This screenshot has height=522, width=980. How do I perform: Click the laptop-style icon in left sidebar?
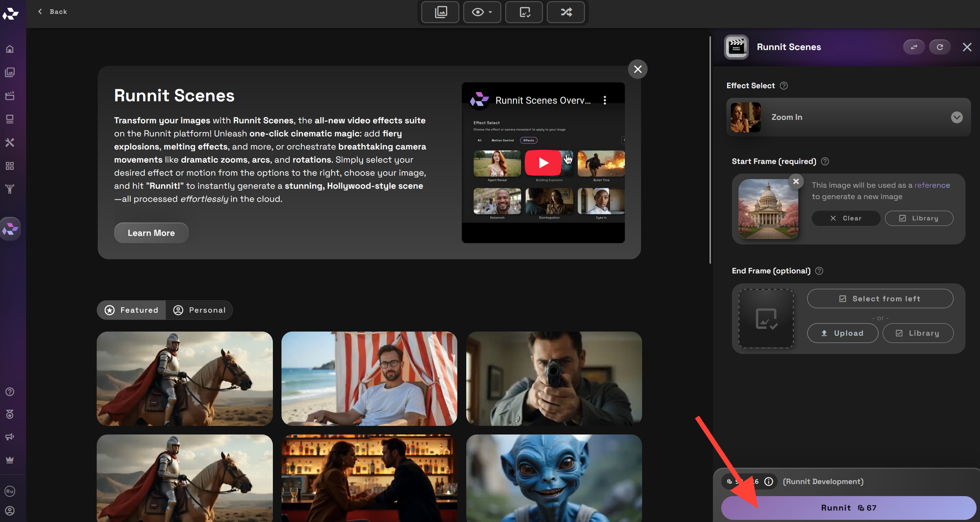(x=10, y=119)
